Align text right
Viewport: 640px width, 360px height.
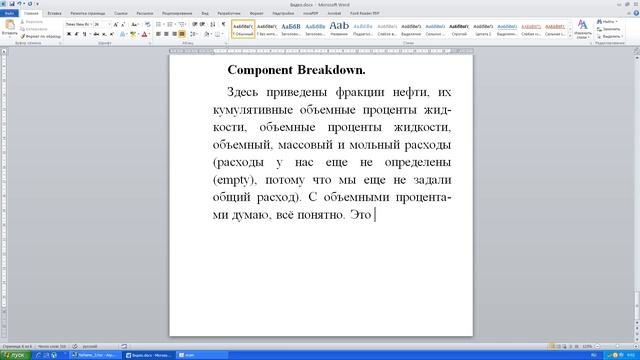174,34
